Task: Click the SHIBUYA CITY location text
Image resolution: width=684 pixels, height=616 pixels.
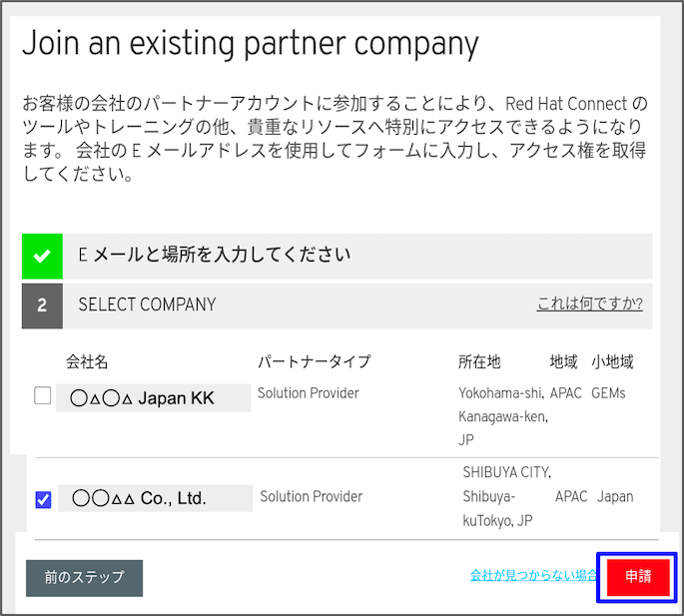Action: (507, 472)
